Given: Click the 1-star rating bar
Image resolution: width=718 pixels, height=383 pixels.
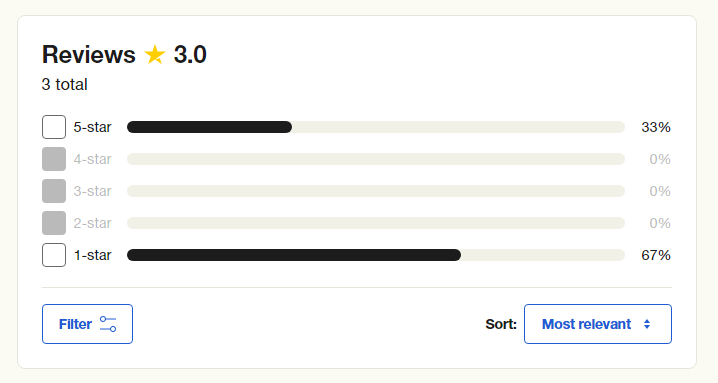Looking at the screenshot, I should pos(375,255).
